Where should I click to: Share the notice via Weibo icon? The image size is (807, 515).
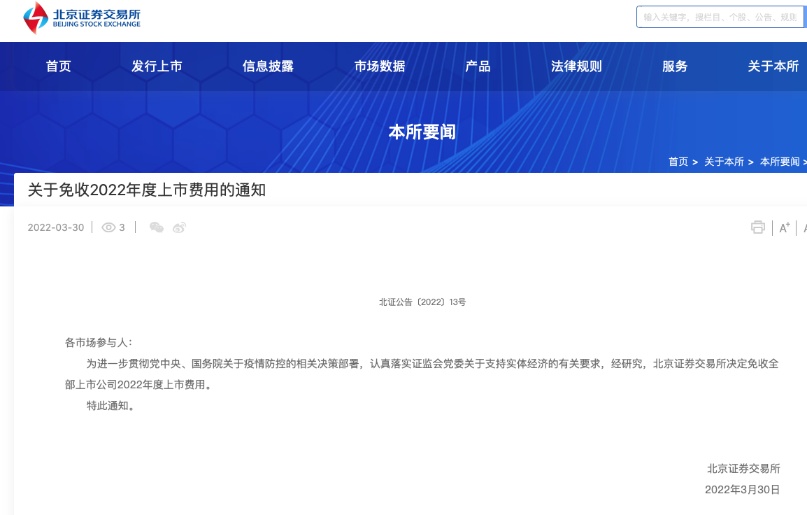point(179,227)
